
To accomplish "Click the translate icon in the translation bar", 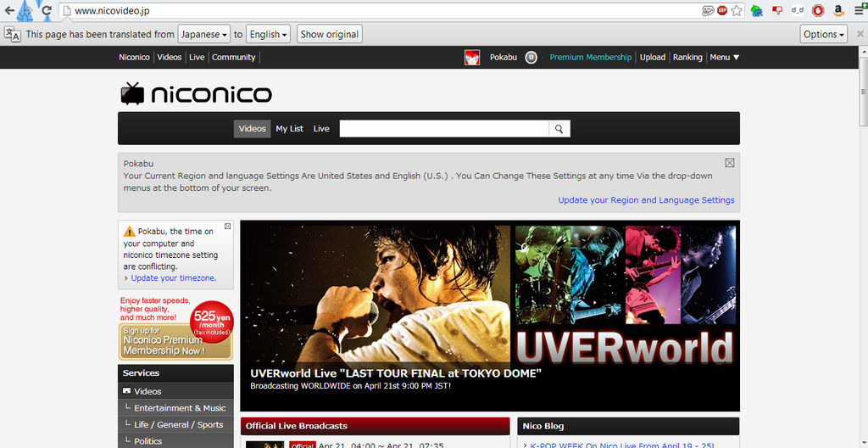I will tap(12, 35).
